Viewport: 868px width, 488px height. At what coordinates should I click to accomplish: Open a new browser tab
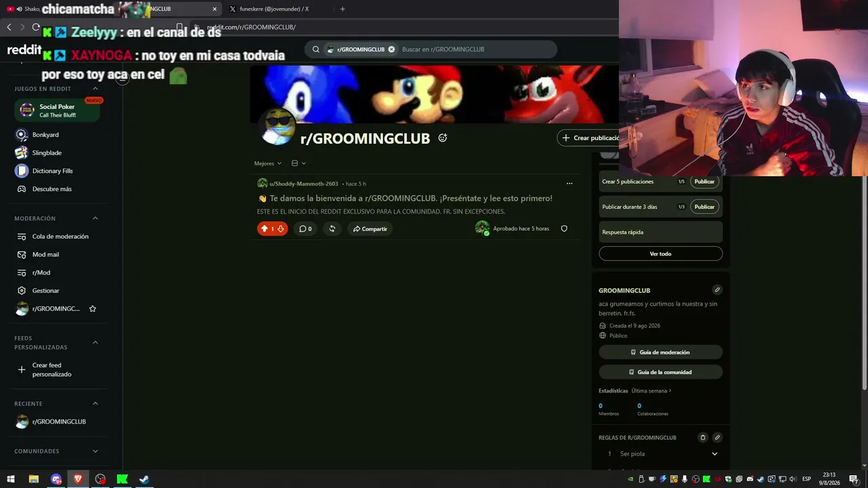(342, 9)
